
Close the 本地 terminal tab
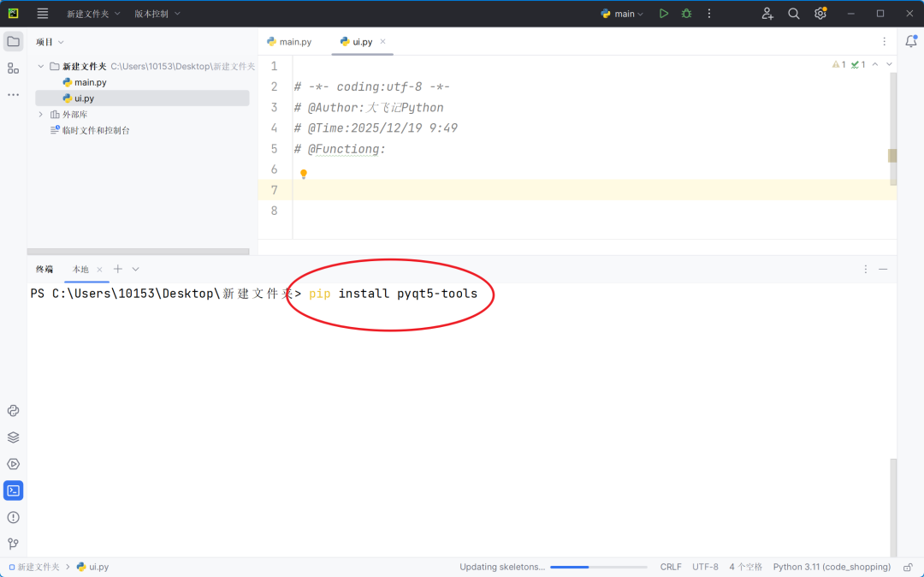coord(99,270)
